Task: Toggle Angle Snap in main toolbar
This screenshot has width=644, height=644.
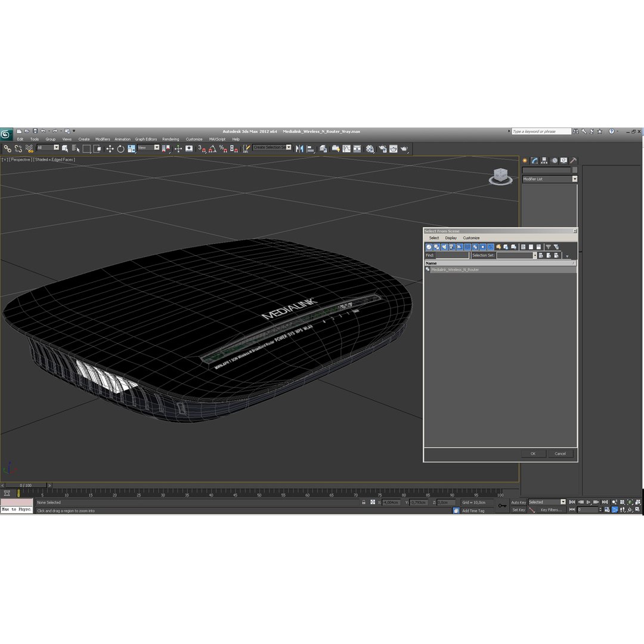Action: coord(212,148)
